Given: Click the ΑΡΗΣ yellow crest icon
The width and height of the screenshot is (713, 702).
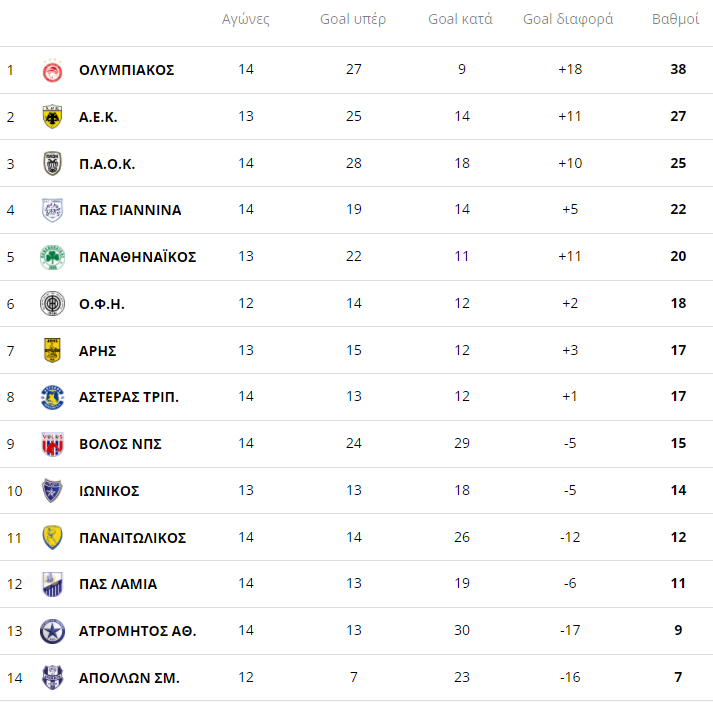Looking at the screenshot, I should coord(52,350).
